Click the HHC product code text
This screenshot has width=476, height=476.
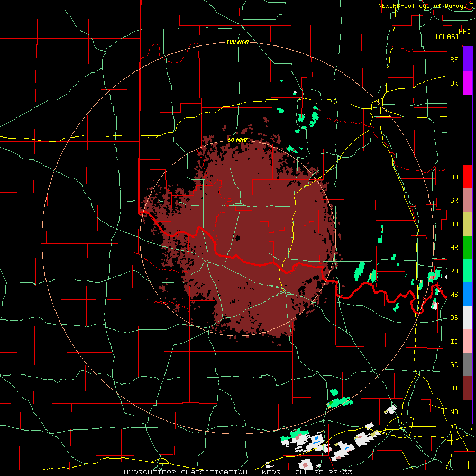tap(464, 32)
